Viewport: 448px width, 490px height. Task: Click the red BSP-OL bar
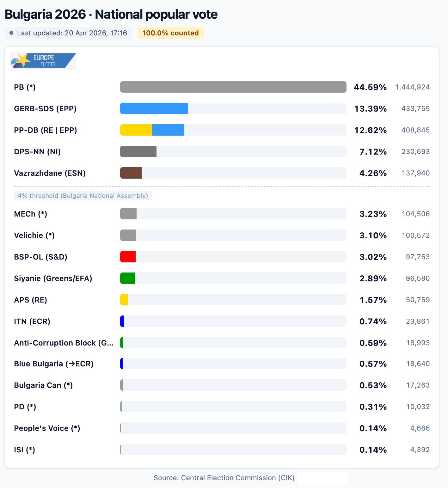pos(128,257)
